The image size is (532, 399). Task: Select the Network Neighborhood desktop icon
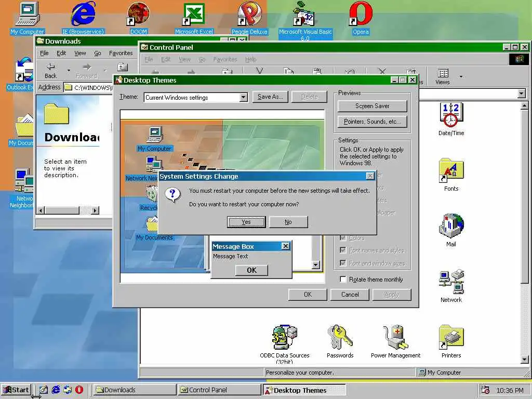pos(22,188)
